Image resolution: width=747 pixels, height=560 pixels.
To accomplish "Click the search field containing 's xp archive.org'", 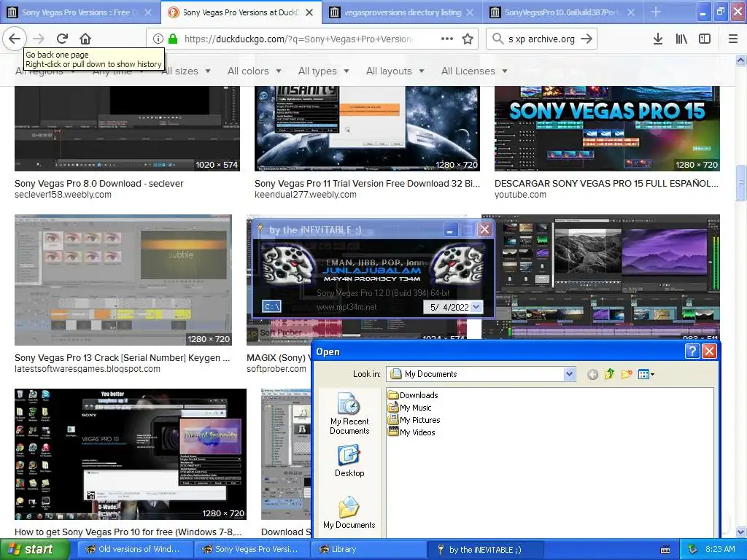I will click(x=541, y=39).
